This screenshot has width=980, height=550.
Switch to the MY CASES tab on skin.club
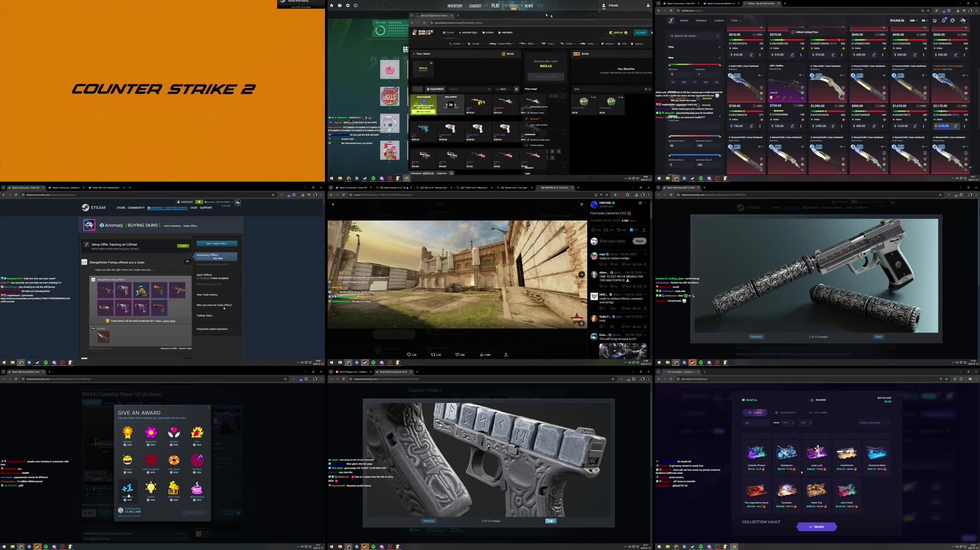819,412
